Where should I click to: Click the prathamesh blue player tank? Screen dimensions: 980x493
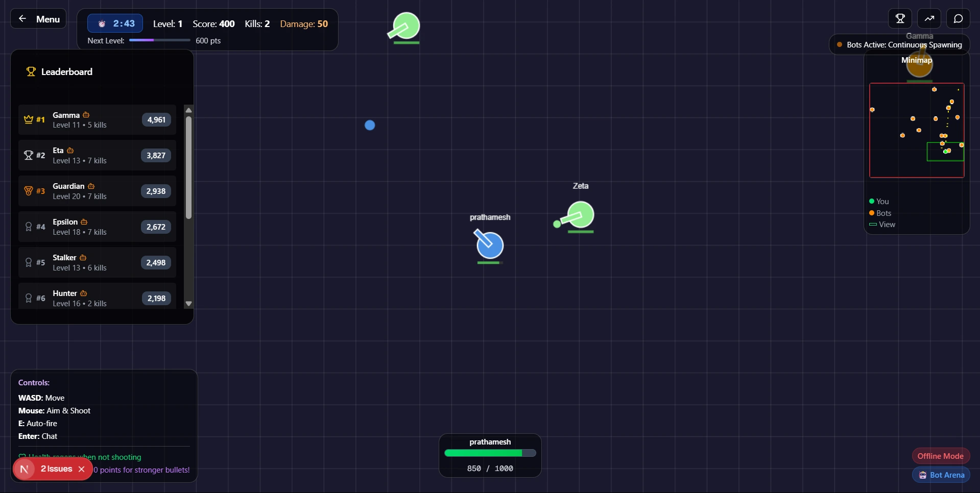point(490,245)
